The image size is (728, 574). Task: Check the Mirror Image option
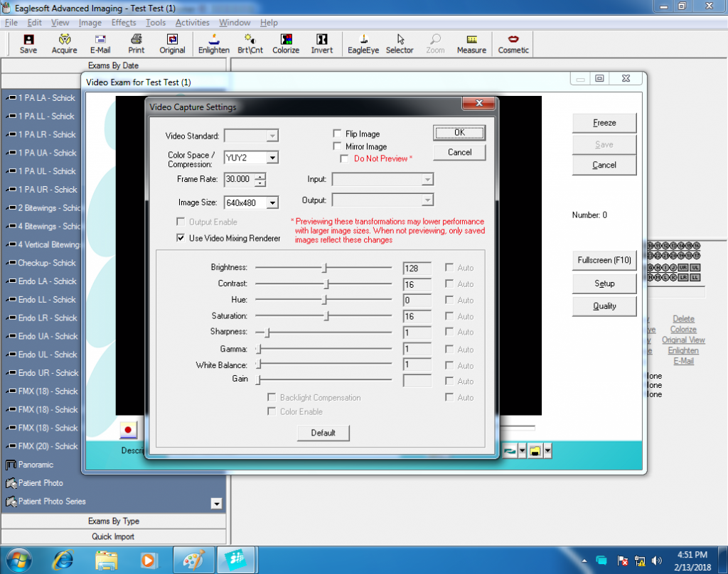(338, 146)
